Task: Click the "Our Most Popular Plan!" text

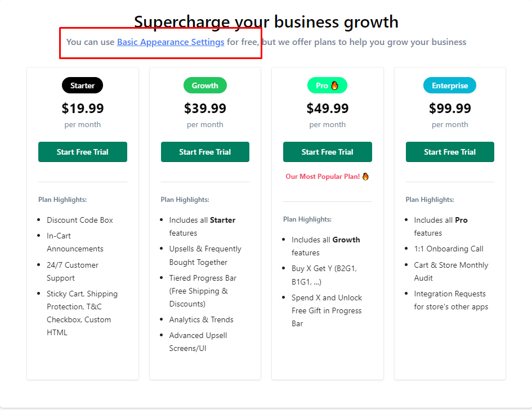Action: [323, 177]
